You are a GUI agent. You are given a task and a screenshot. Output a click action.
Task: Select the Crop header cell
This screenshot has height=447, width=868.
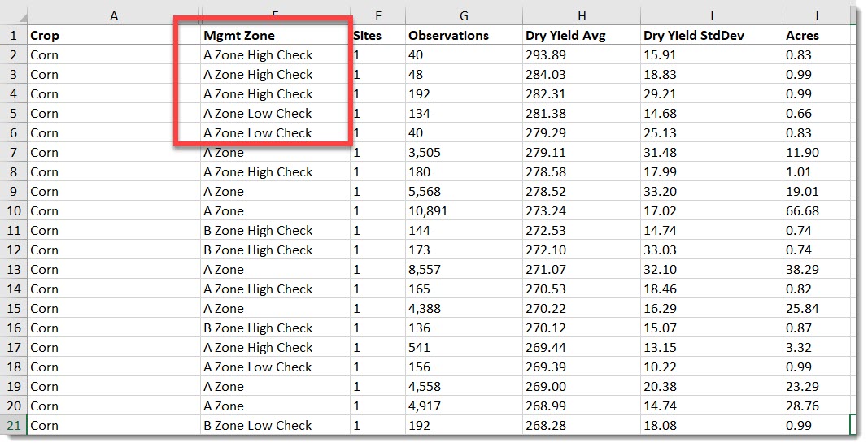tap(113, 36)
